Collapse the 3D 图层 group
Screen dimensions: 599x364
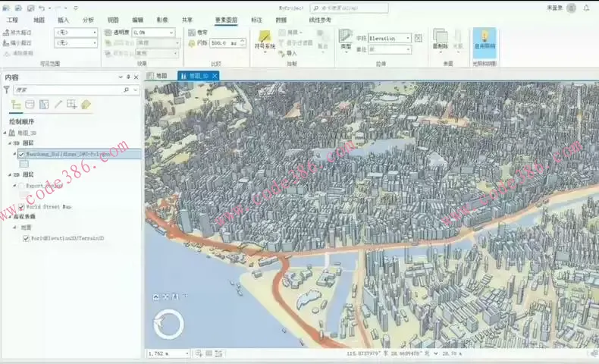coord(10,143)
